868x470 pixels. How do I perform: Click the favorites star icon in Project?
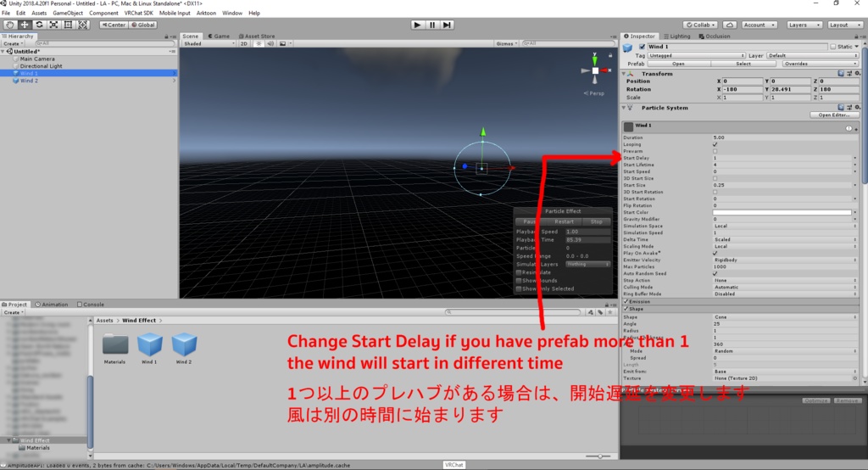610,312
